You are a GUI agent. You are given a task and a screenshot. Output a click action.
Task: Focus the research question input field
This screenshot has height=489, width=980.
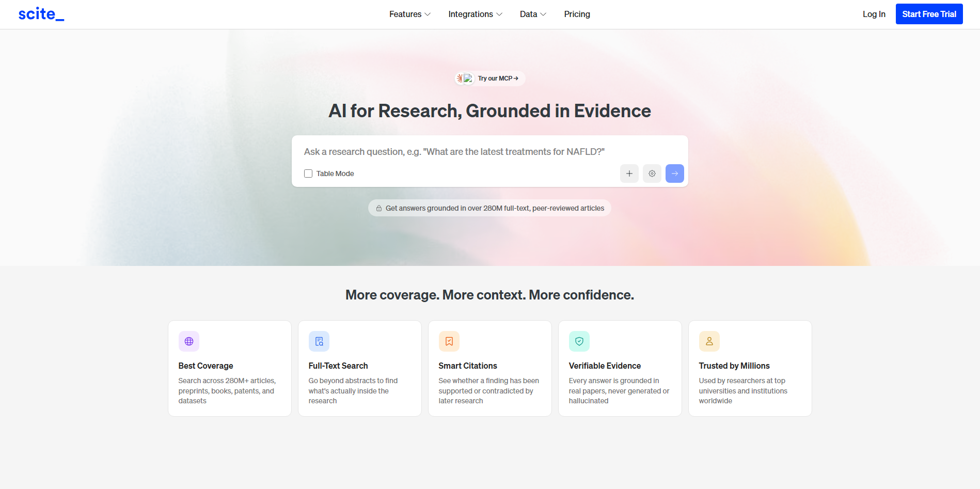489,152
